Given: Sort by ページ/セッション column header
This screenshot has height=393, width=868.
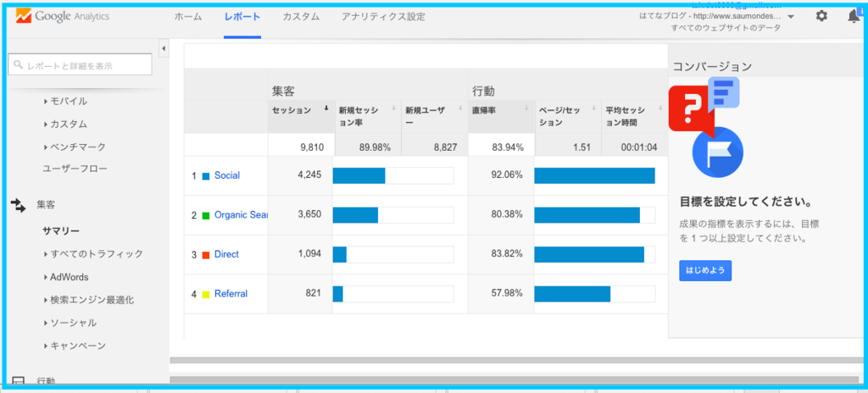Looking at the screenshot, I should coord(568,117).
